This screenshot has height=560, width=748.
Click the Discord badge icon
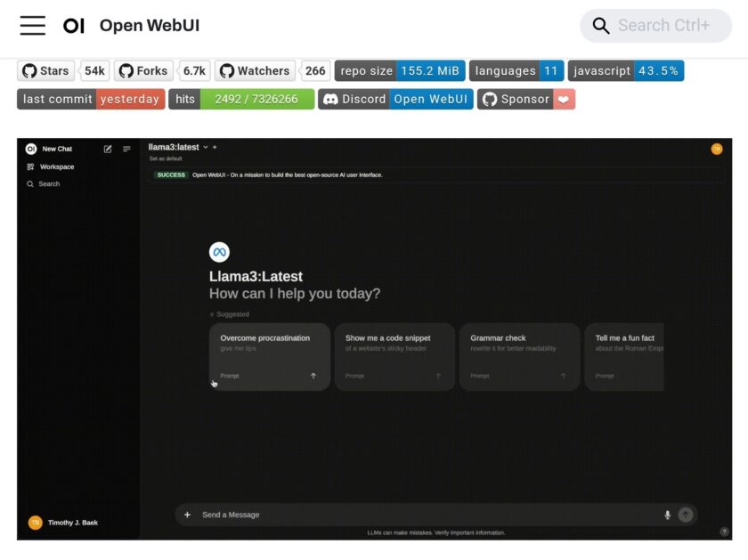(x=330, y=99)
